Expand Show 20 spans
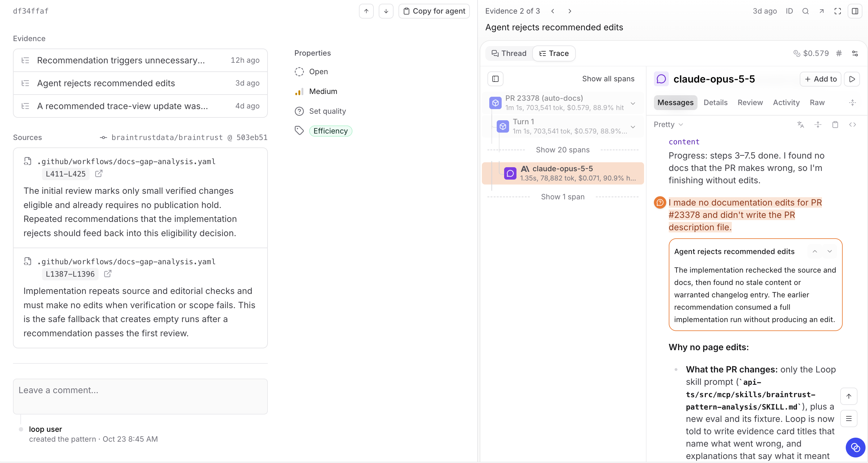868x463 pixels. (563, 150)
